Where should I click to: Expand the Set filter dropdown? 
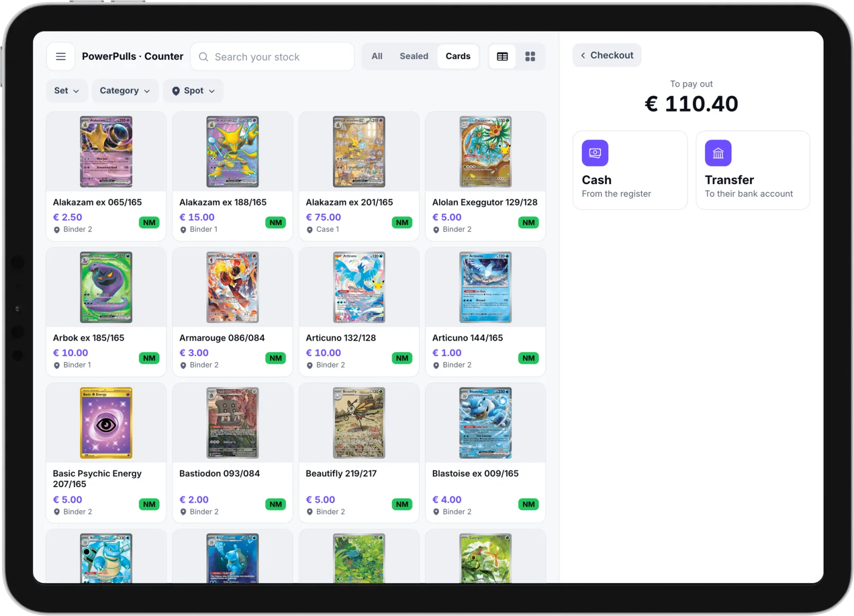coord(67,91)
